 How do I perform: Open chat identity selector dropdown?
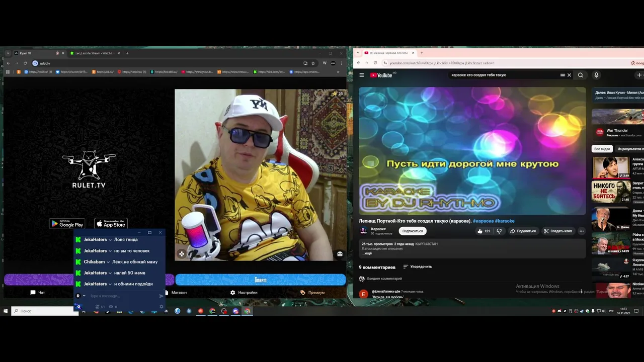[80, 296]
